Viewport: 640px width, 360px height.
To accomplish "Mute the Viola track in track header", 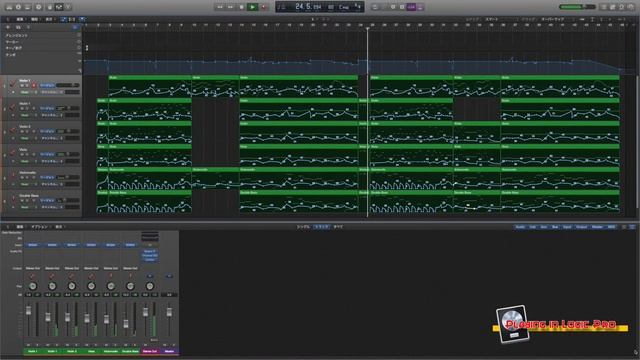I will tap(22, 154).
